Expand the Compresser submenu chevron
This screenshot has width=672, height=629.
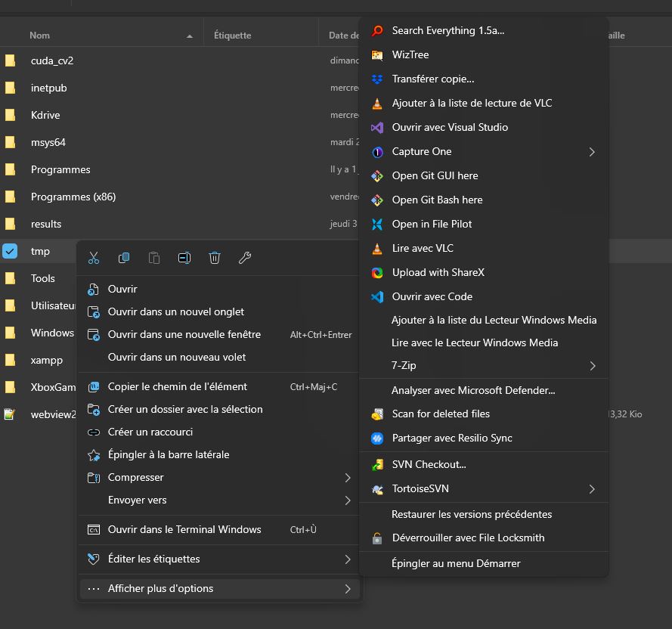pyautogui.click(x=348, y=478)
